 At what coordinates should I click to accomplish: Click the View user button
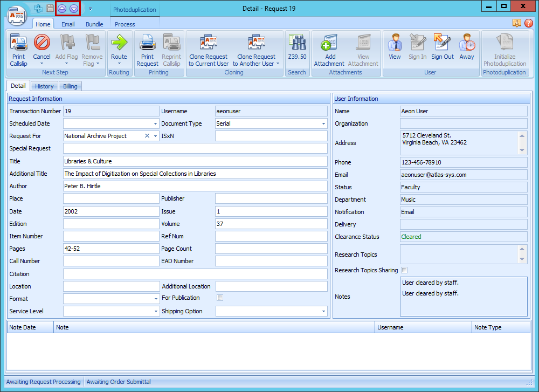(x=395, y=43)
